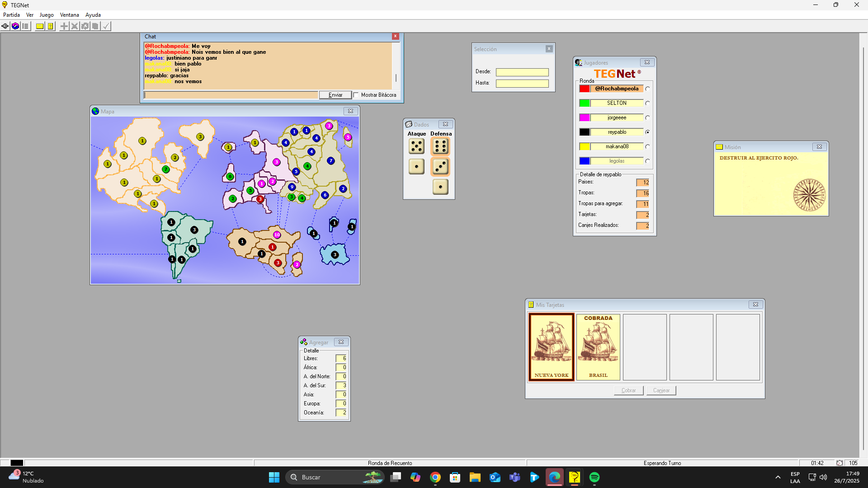Show the mission card toolbar icon
Image resolution: width=868 pixels, height=488 pixels.
coord(40,26)
